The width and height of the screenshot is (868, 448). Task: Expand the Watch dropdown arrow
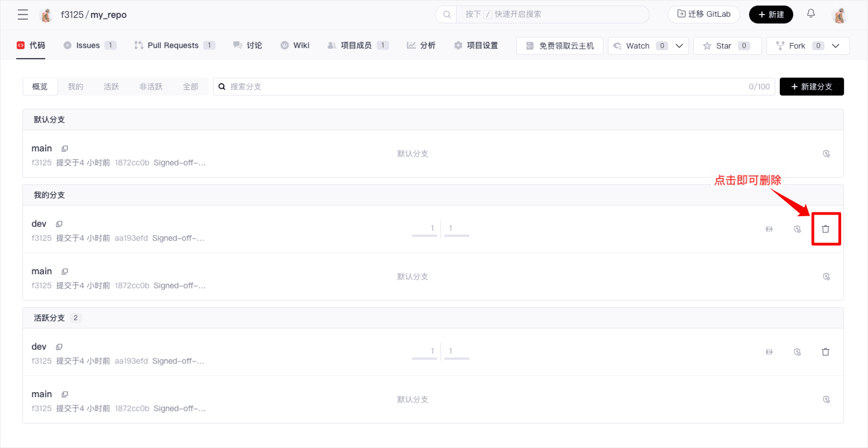679,46
